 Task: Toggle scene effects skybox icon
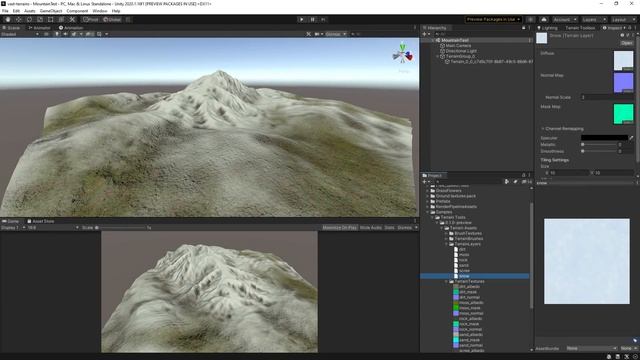pos(74,34)
